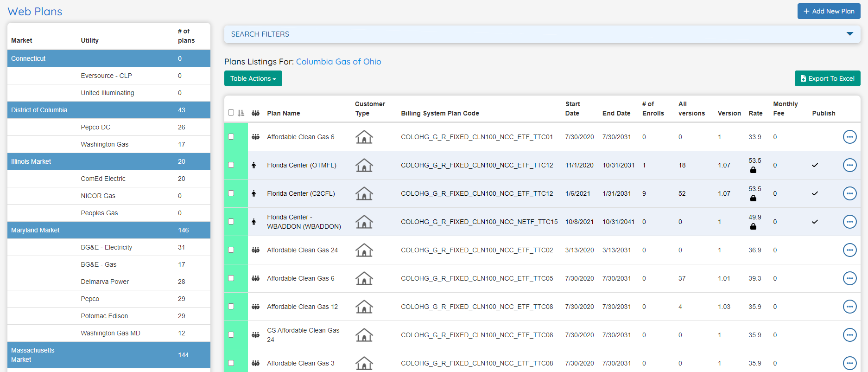Click group icon beside Affordable Clean Gas 24

point(255,250)
